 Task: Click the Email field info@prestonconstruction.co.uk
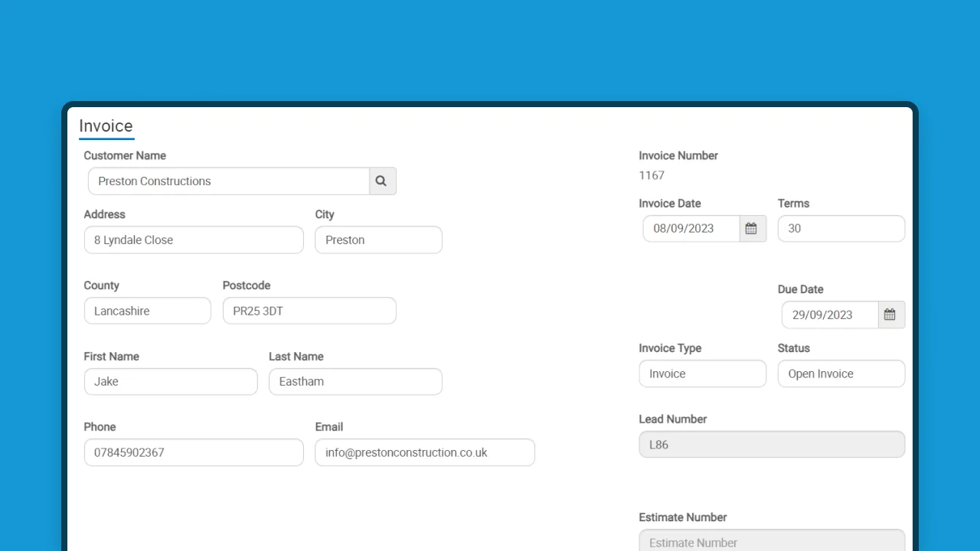(x=425, y=452)
